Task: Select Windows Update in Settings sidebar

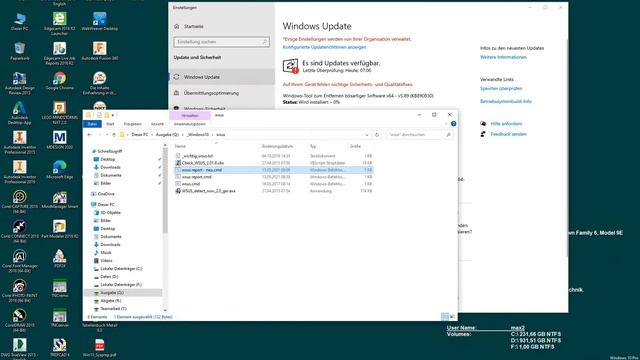Action: pyautogui.click(x=222, y=77)
